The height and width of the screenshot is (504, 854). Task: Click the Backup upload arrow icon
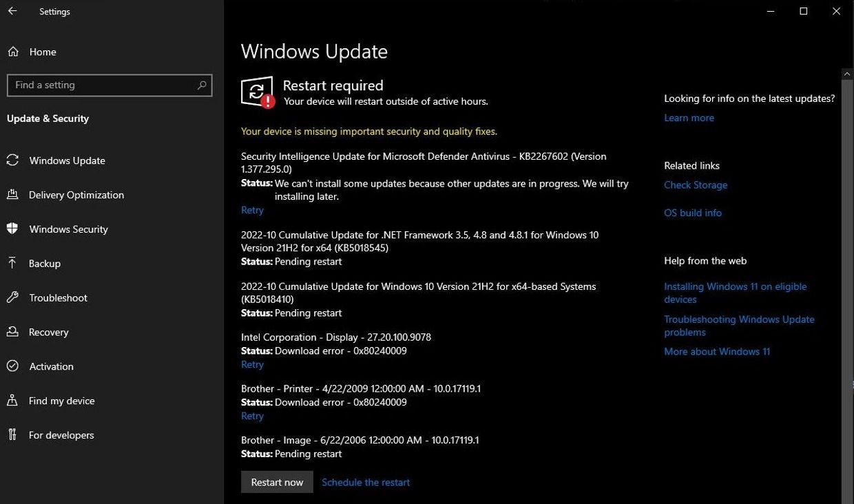coord(12,263)
